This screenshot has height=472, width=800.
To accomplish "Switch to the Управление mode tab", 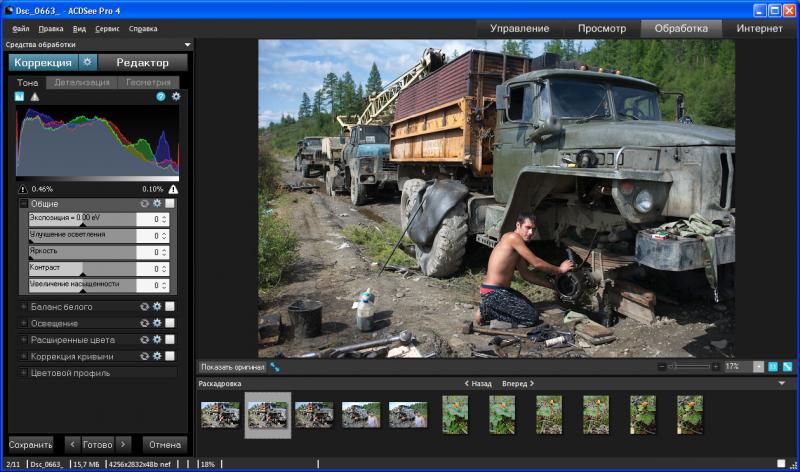I will tap(519, 29).
